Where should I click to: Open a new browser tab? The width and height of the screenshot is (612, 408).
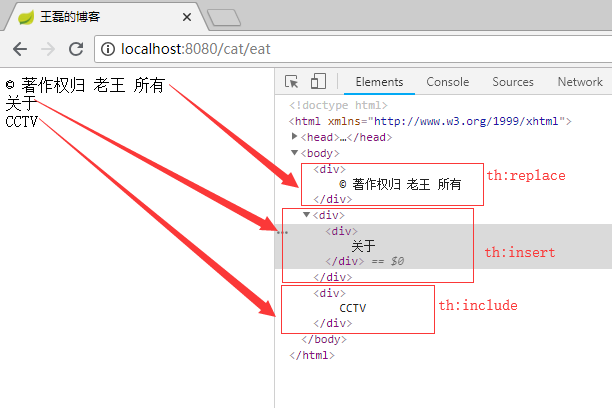224,17
